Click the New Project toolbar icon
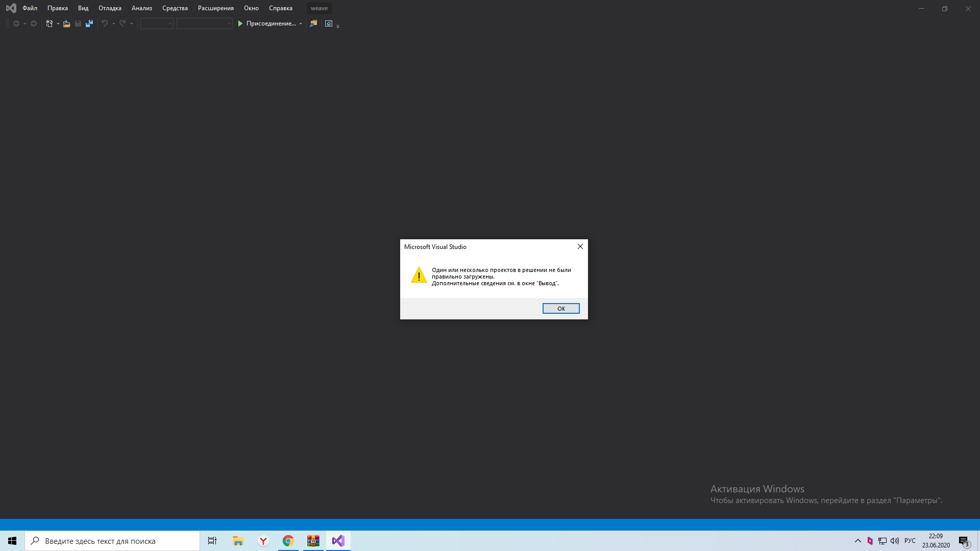 [49, 23]
